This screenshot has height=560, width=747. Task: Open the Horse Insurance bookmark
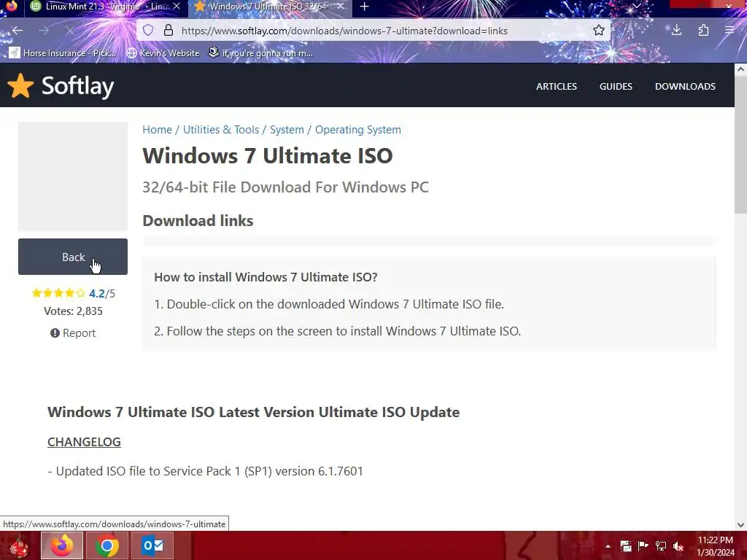(x=63, y=52)
